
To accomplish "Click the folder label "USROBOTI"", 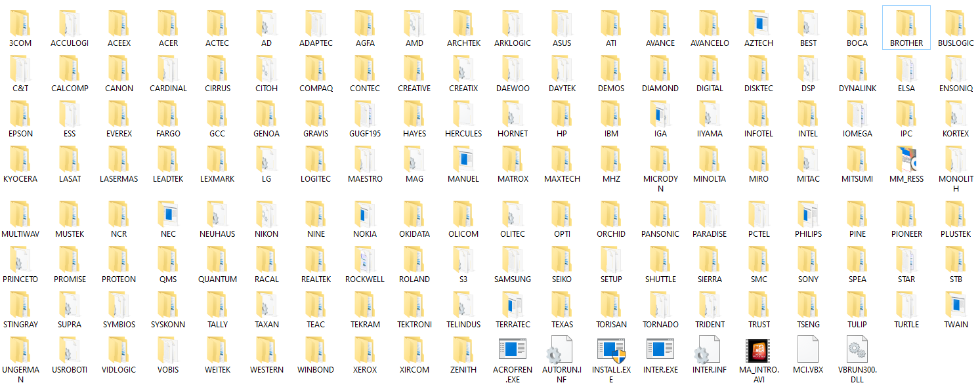I will tap(70, 370).
